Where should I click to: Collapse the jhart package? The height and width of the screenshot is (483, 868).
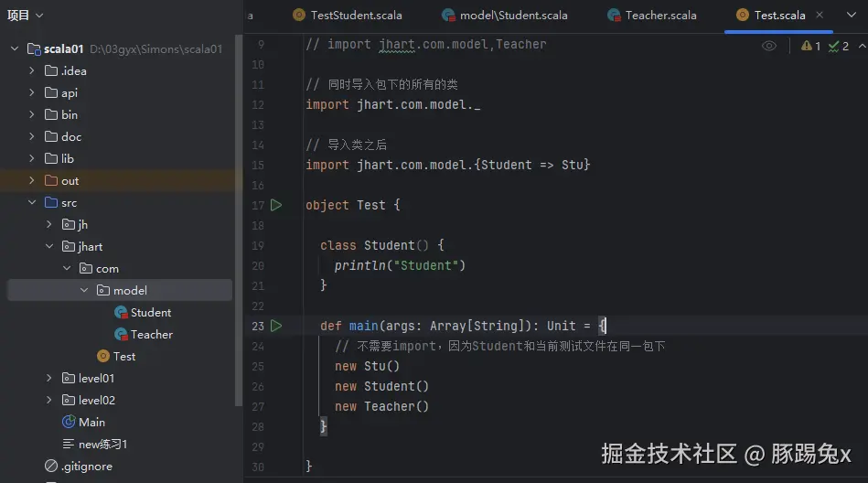click(x=49, y=246)
